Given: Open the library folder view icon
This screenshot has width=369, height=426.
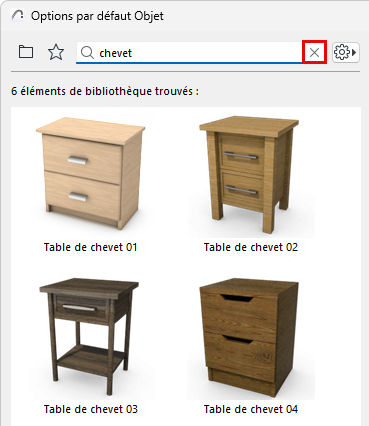Looking at the screenshot, I should pos(26,52).
